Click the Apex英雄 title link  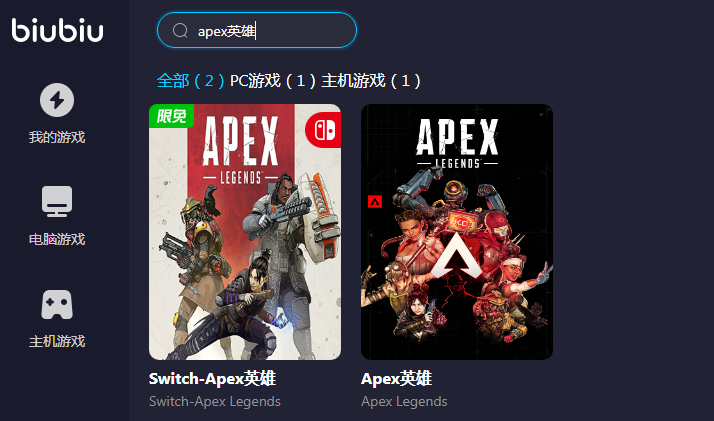point(396,379)
